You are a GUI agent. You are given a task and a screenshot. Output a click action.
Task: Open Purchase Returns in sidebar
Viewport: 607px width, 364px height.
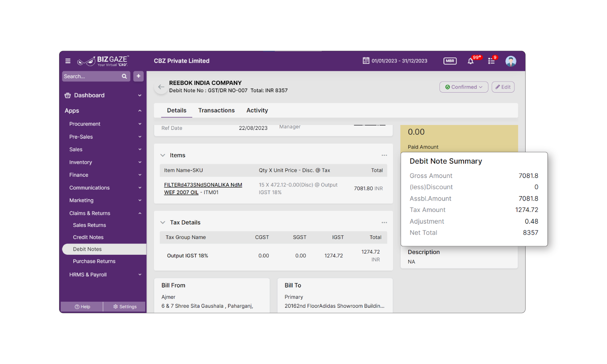coord(94,261)
